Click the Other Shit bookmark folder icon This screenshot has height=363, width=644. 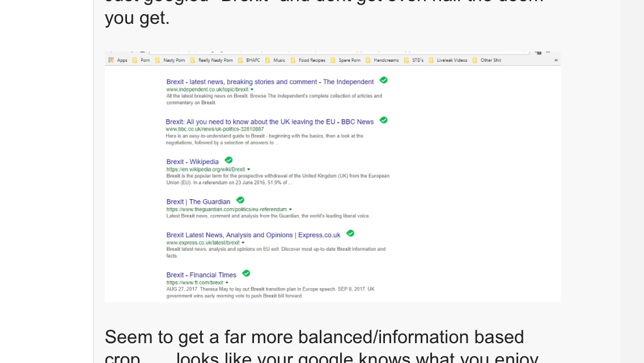(475, 61)
